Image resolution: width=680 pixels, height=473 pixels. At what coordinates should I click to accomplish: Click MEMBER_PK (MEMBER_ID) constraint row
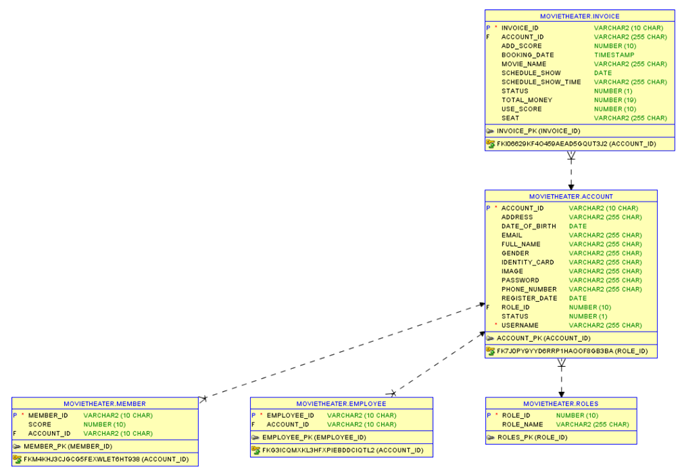[105, 446]
